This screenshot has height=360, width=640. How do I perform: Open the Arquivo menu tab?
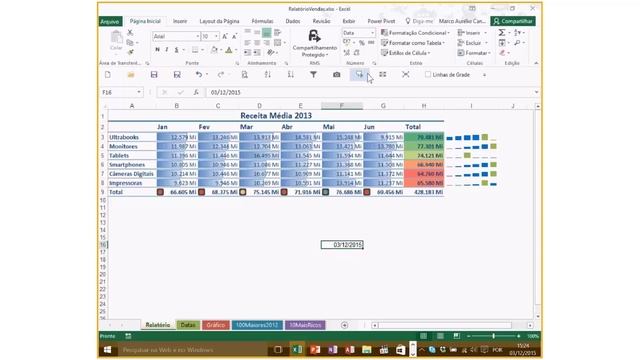click(x=110, y=21)
